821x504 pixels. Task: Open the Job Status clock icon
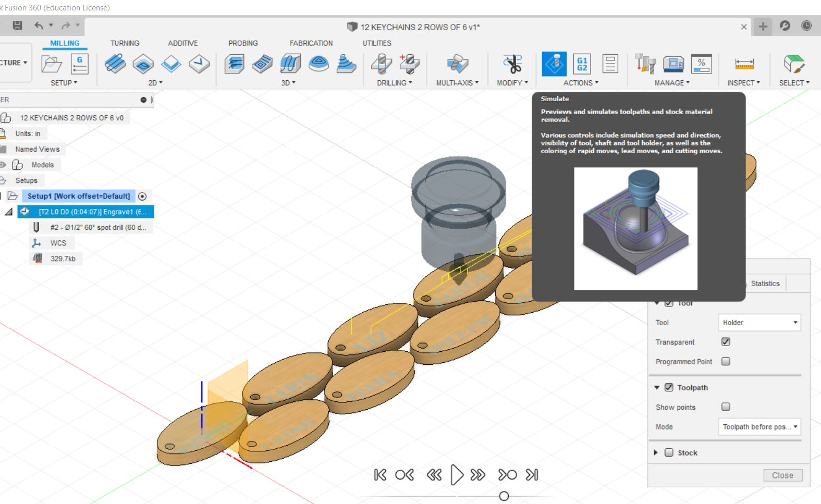click(806, 26)
